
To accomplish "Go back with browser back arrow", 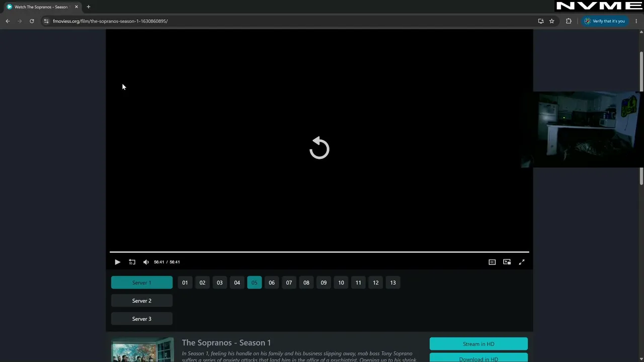I will [x=8, y=21].
